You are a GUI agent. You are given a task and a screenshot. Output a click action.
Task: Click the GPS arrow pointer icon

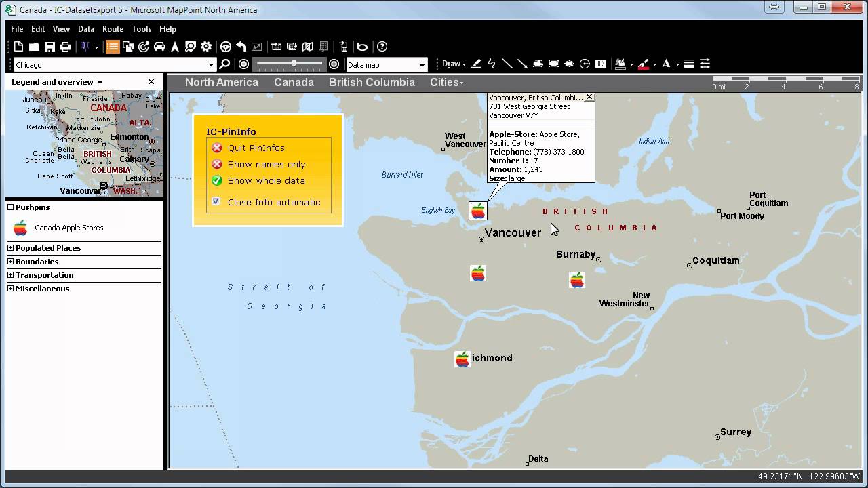click(175, 47)
